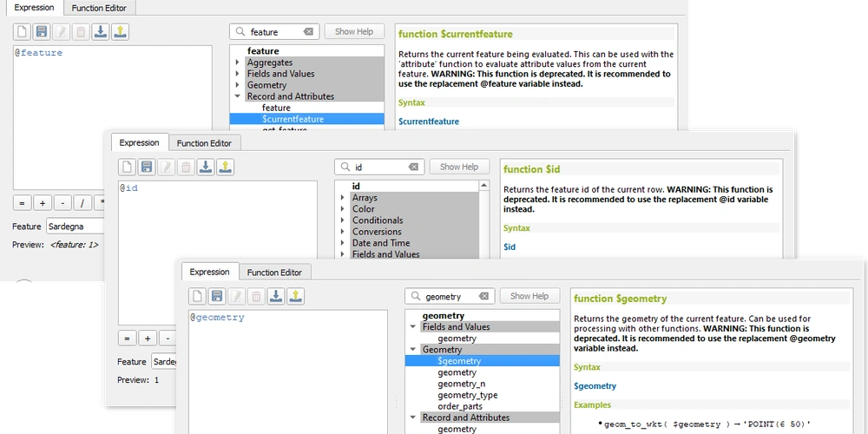Insert the = operator below the @feature expression
868x434 pixels.
tap(23, 203)
